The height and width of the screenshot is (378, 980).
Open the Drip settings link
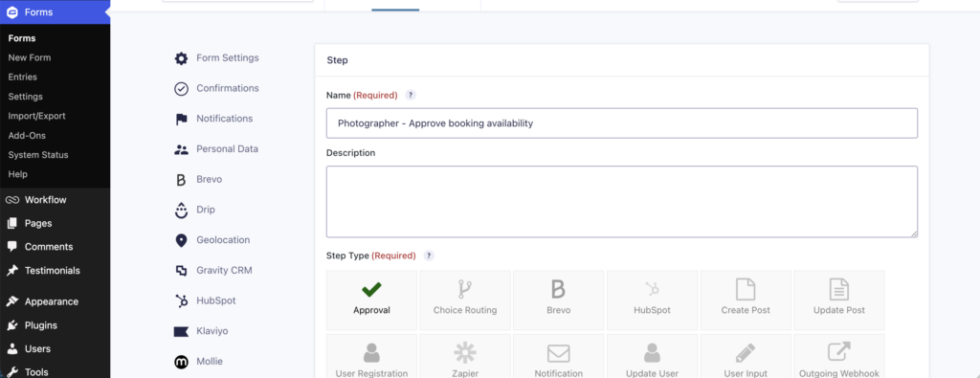point(206,210)
